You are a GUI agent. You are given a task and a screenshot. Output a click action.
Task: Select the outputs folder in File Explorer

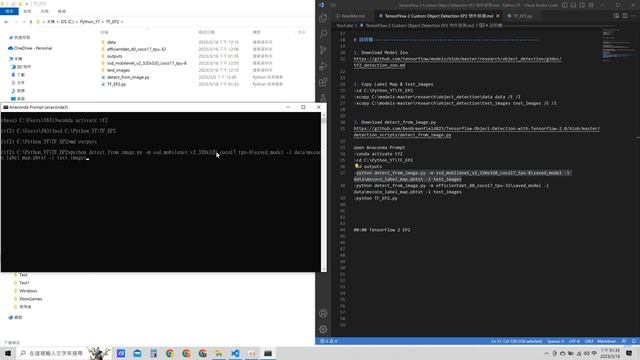[x=114, y=56]
